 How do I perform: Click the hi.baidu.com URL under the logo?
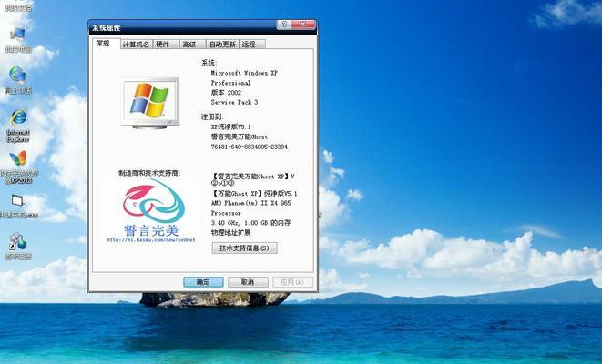click(151, 239)
